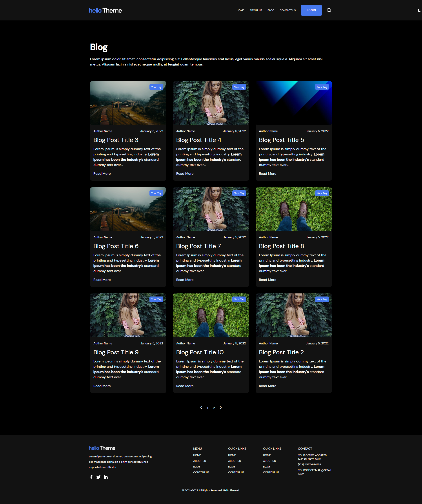Click BLOG under footer MENU column
422x504 pixels.
tap(196, 467)
